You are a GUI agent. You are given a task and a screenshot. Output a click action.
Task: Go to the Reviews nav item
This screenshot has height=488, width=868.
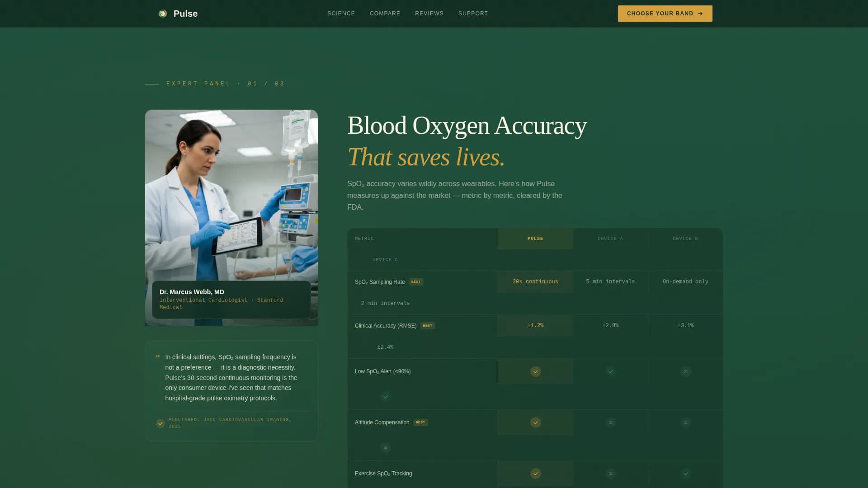[429, 14]
